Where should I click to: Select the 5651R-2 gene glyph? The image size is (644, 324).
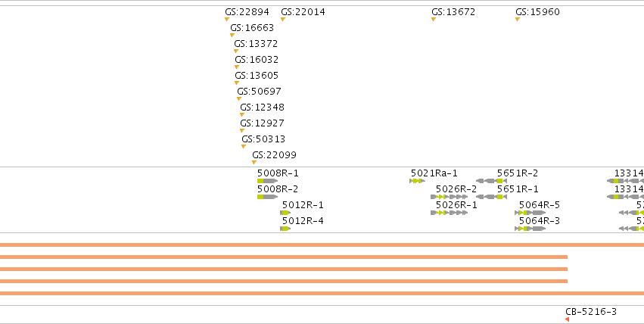(x=491, y=181)
